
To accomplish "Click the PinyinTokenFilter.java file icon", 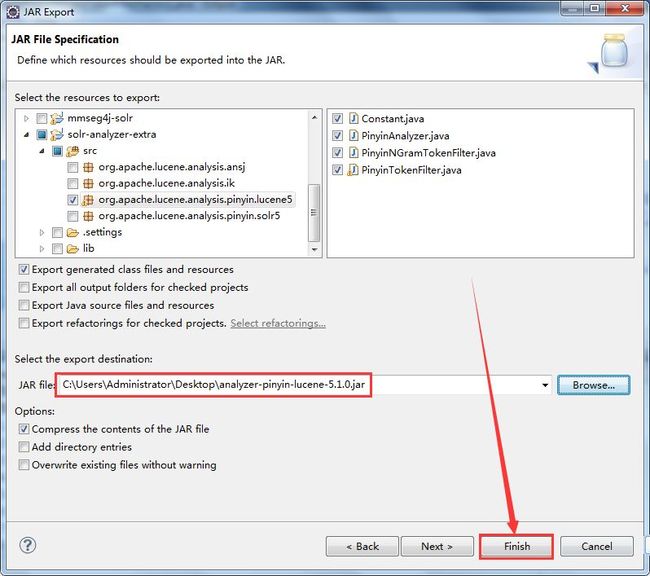I will coord(353,170).
